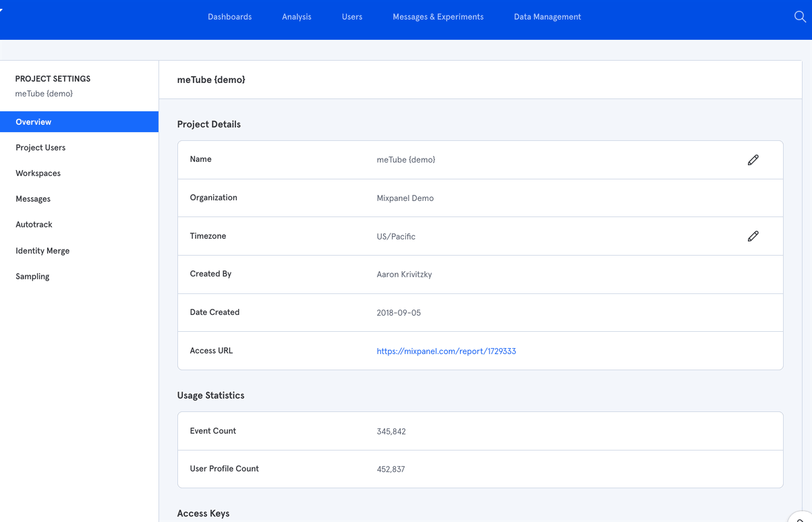812x522 pixels.
Task: Edit the Timezone with pencil icon
Action: (x=753, y=236)
